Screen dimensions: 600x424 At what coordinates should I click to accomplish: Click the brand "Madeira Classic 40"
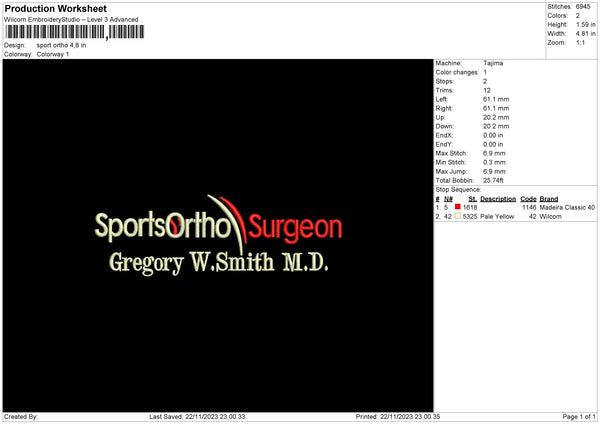tap(567, 208)
